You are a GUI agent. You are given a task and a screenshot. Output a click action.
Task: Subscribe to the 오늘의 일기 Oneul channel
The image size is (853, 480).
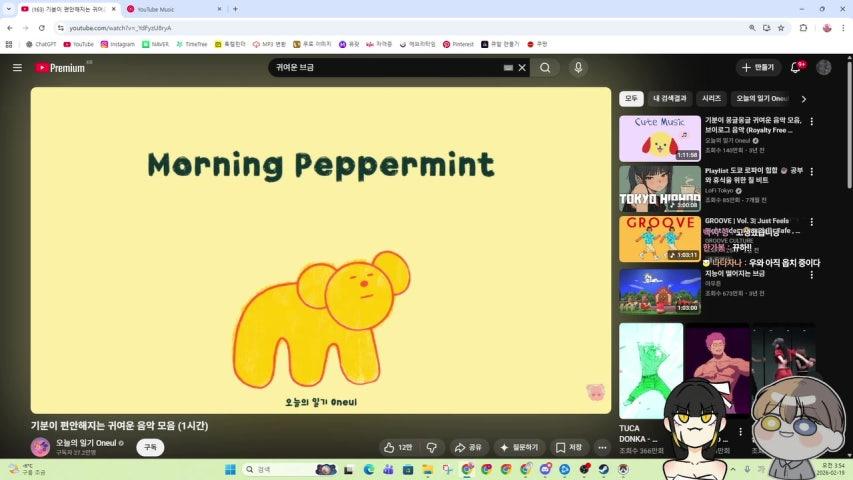click(150, 447)
